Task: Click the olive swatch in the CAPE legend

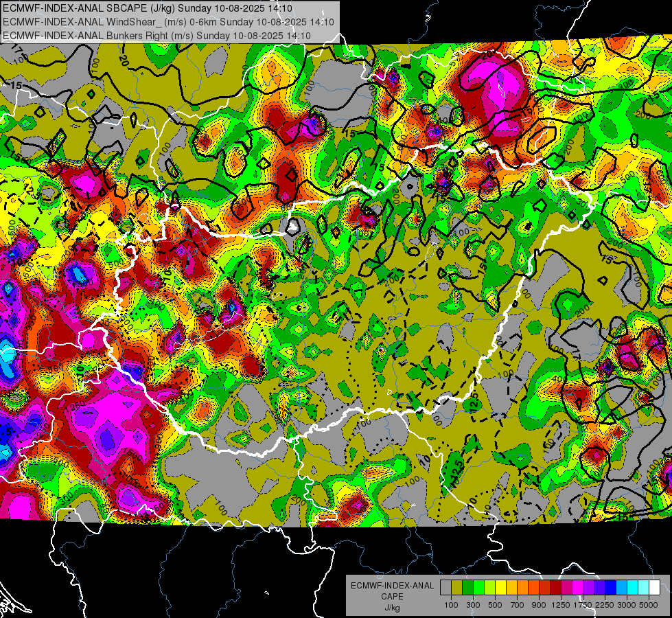Action: [457, 588]
